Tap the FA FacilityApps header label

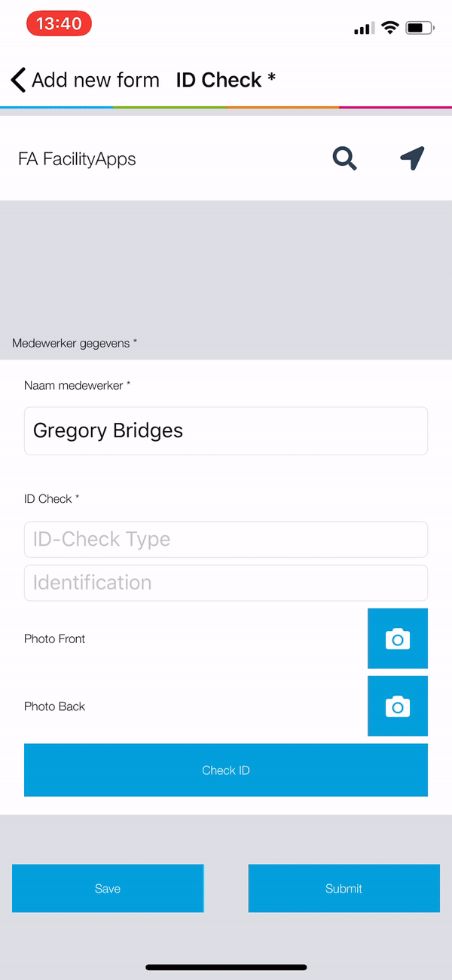(77, 159)
